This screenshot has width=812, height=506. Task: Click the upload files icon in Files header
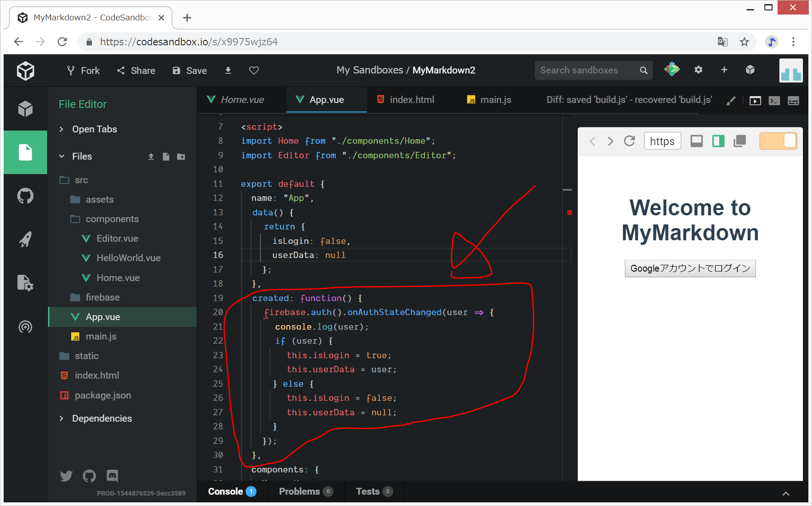pyautogui.click(x=151, y=156)
